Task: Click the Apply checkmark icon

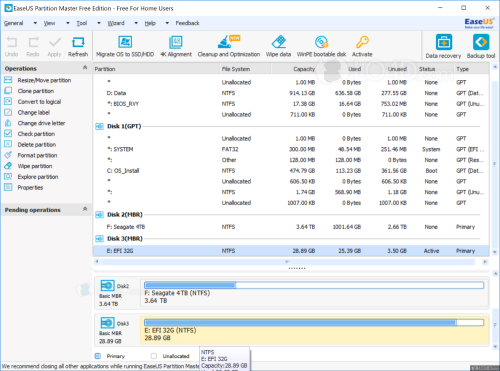Action: pos(55,43)
